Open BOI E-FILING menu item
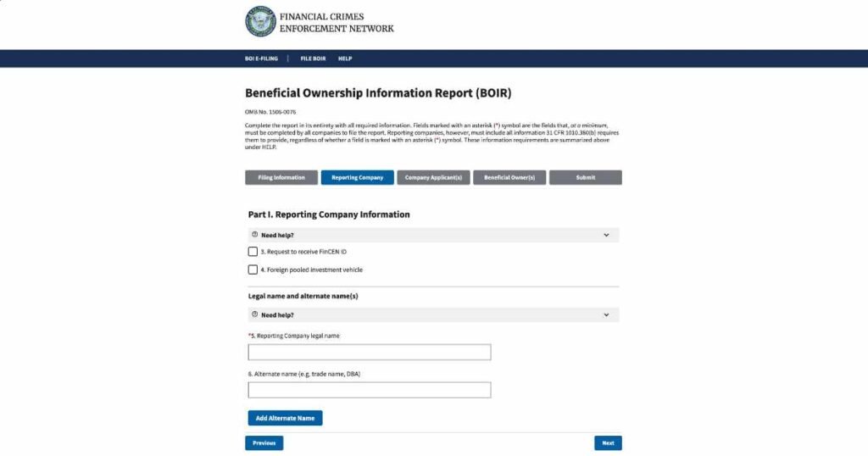 click(261, 58)
